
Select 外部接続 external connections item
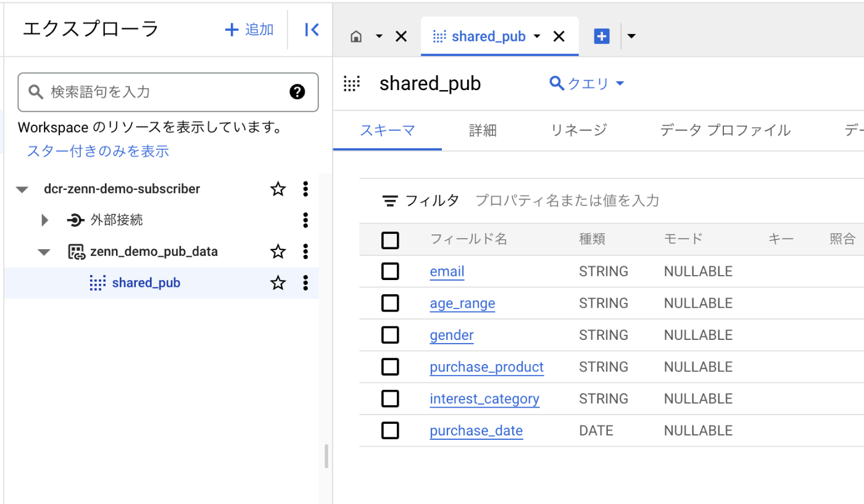point(117,220)
